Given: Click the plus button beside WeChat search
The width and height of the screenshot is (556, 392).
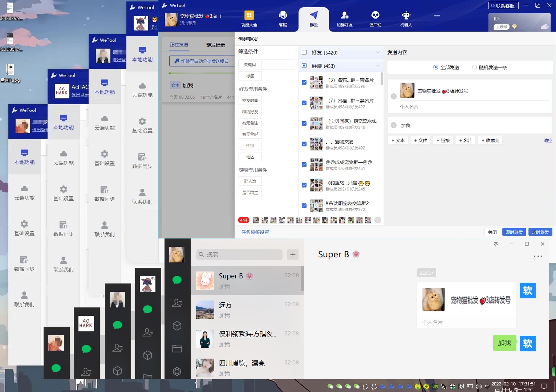Looking at the screenshot, I should click(293, 254).
